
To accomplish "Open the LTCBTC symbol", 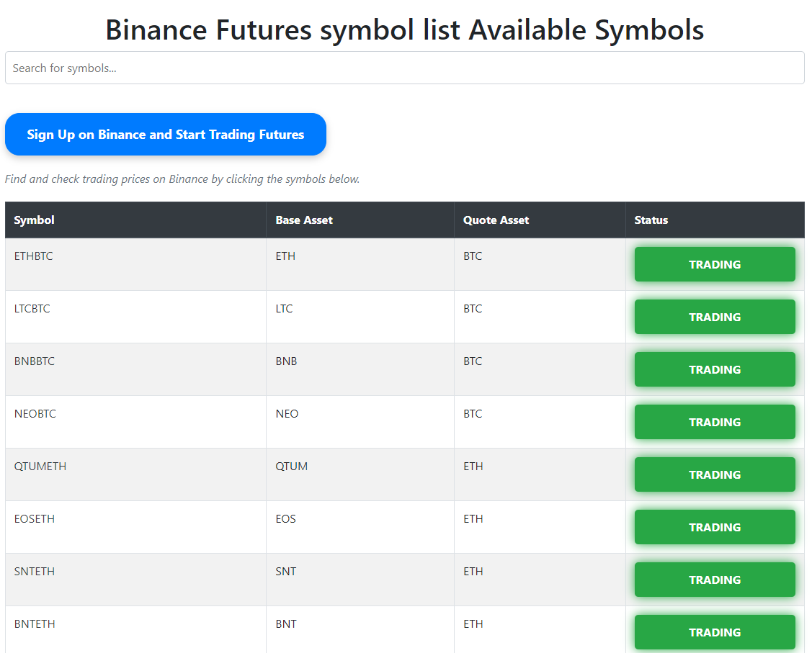I will pos(32,309).
